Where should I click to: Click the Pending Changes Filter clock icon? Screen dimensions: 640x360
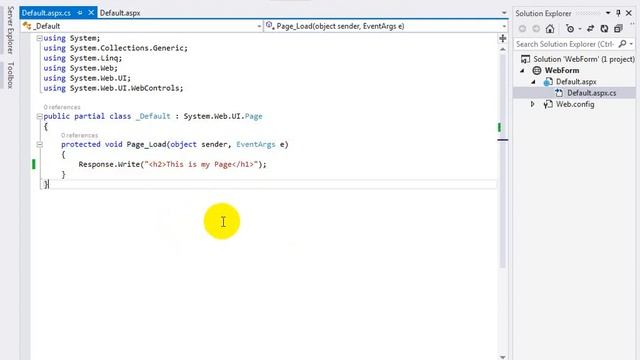(570, 29)
